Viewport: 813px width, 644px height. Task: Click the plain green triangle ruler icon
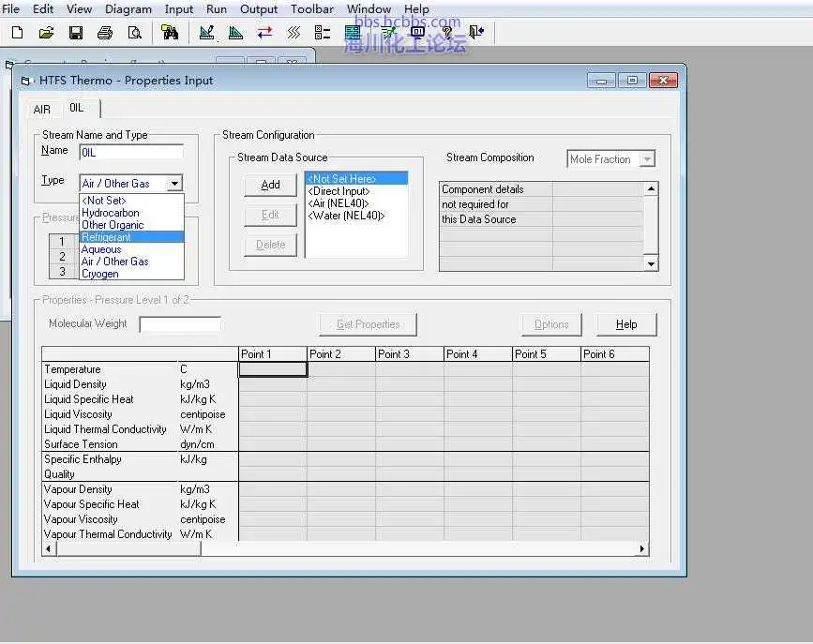pyautogui.click(x=236, y=33)
